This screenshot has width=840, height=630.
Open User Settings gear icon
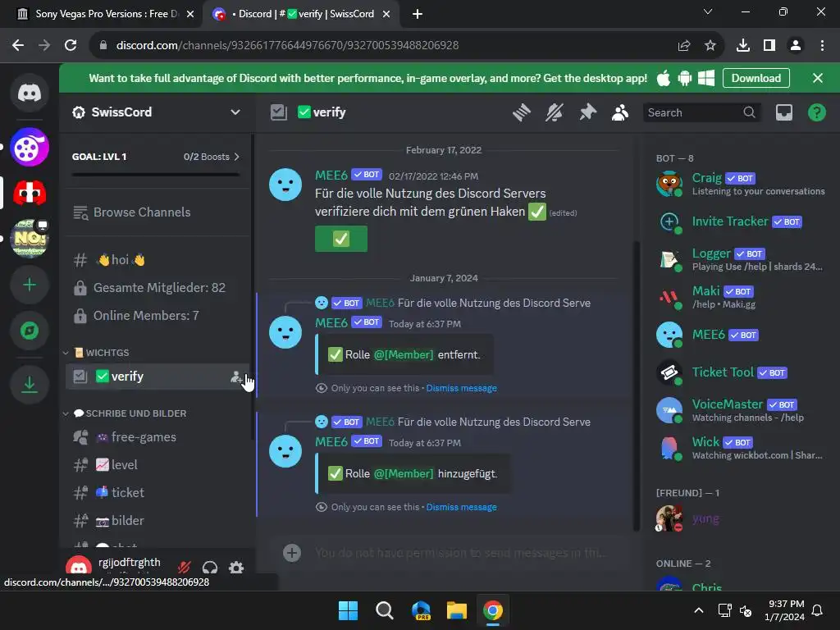[236, 567]
